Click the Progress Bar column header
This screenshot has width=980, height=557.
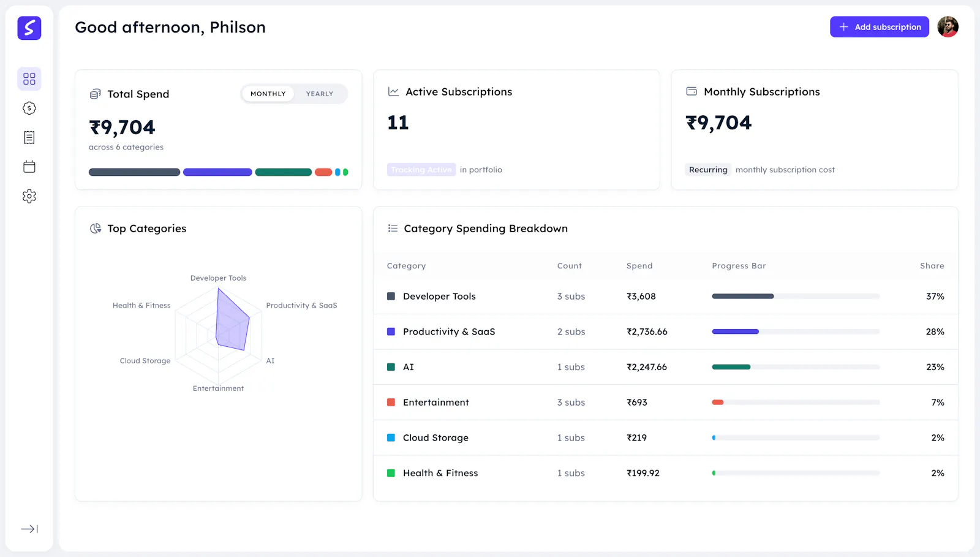[x=739, y=266]
